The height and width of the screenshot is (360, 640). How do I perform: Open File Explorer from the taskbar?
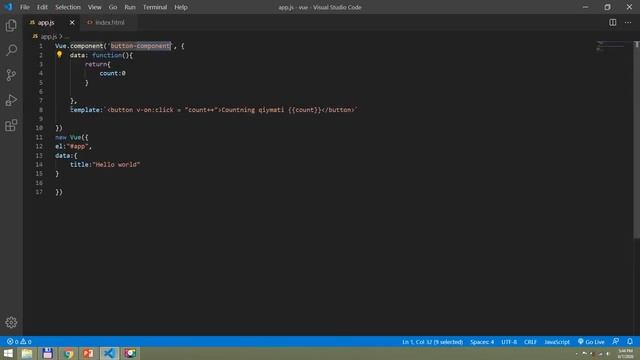tap(27, 353)
